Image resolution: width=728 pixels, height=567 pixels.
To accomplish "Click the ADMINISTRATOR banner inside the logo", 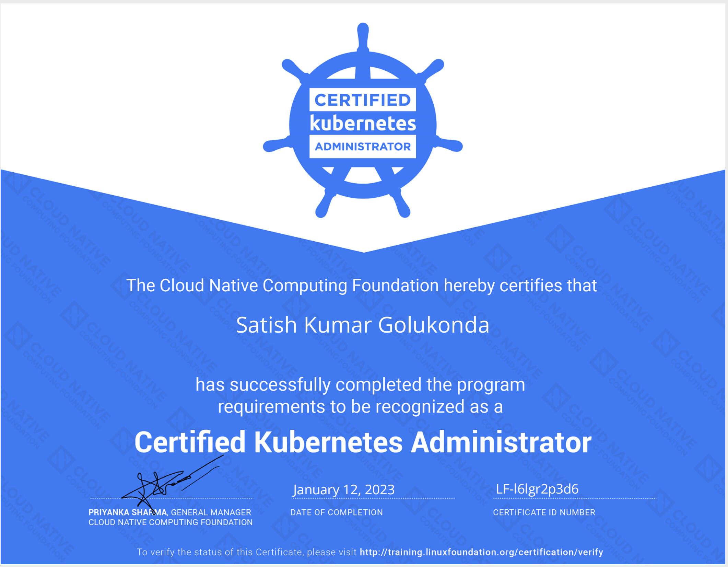I will [363, 147].
